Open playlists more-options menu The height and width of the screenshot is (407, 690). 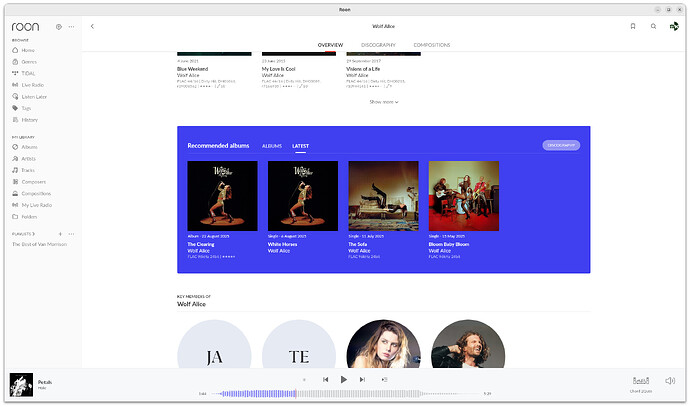click(x=71, y=234)
